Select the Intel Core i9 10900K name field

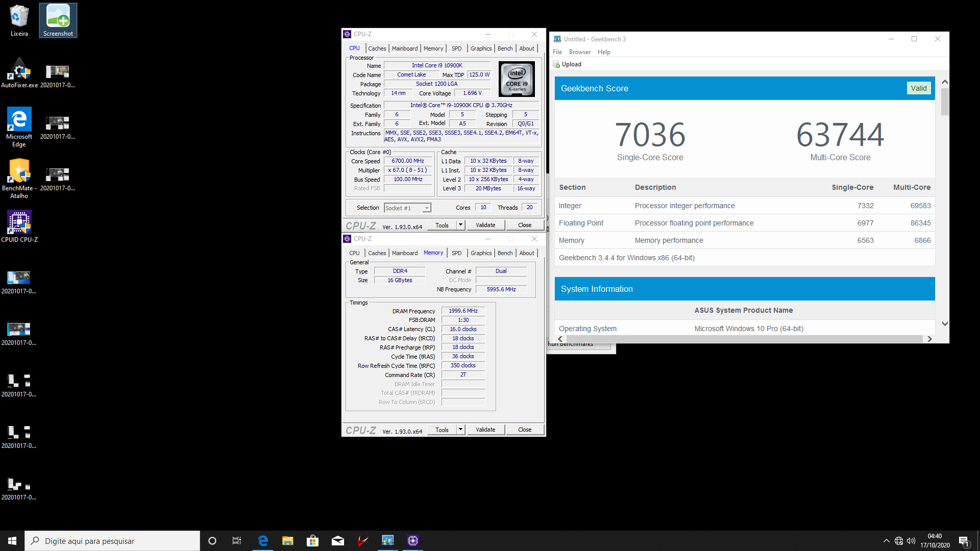point(437,65)
